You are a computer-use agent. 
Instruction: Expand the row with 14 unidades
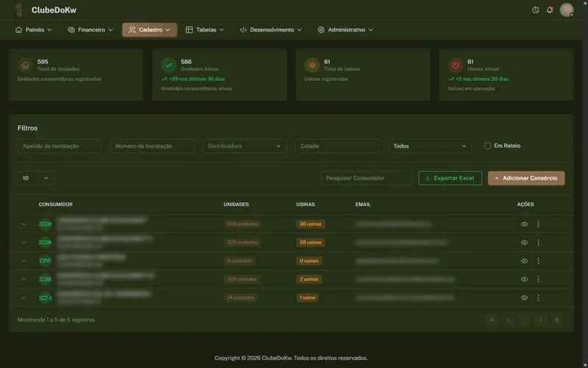[24, 298]
